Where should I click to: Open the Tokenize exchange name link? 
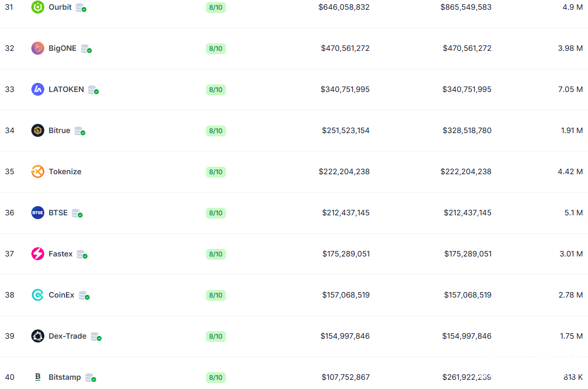[x=65, y=172]
